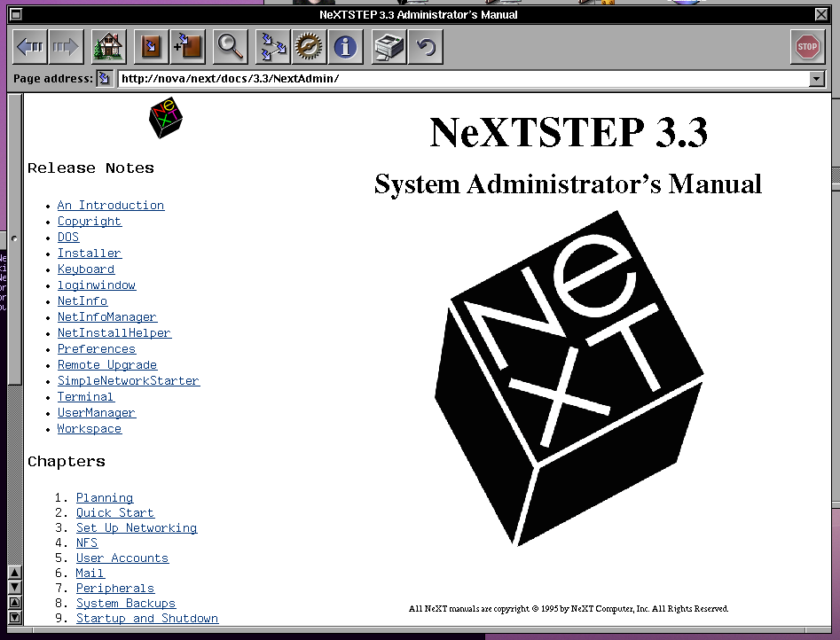Expand the page address history dropdown

pyautogui.click(x=817, y=79)
